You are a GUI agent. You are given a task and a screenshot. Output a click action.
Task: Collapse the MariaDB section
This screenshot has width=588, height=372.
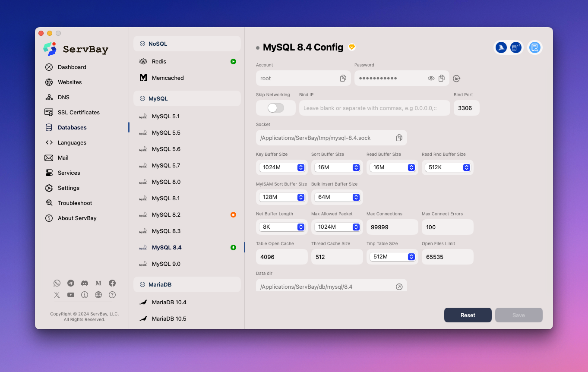[187, 284]
